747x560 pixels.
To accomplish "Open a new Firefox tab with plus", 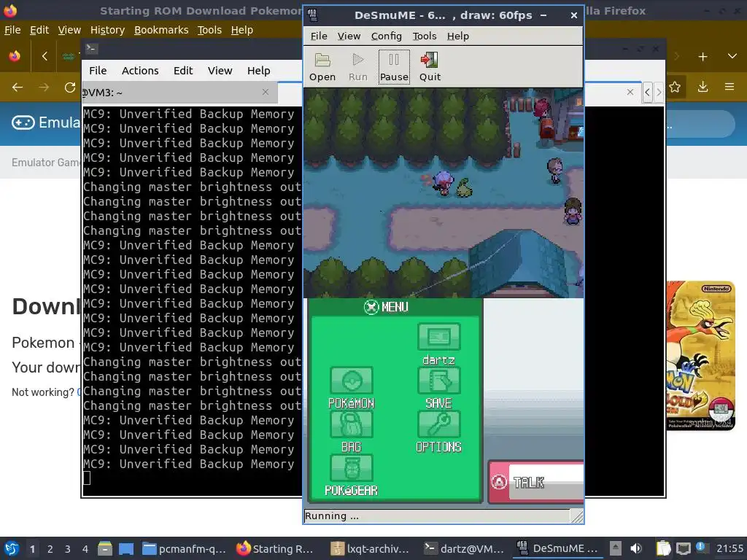I will tap(703, 57).
